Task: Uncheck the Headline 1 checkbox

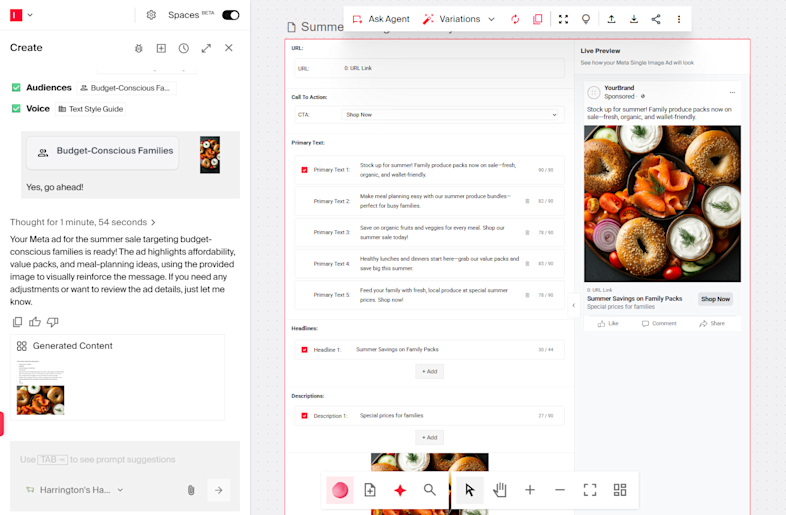Action: point(304,350)
